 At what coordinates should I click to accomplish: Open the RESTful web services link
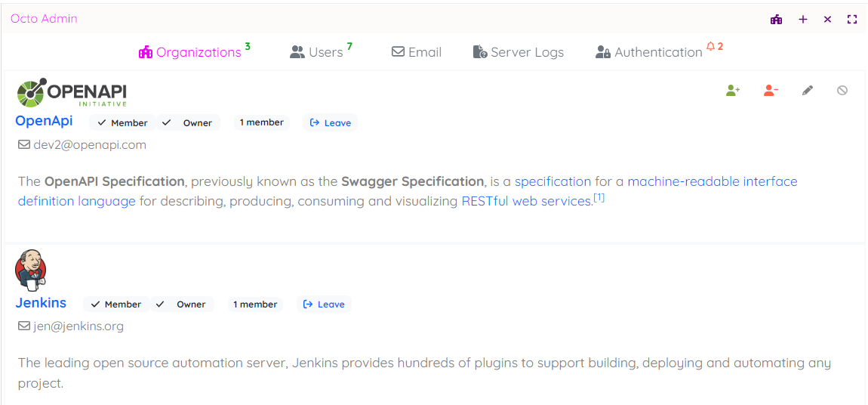click(x=526, y=202)
